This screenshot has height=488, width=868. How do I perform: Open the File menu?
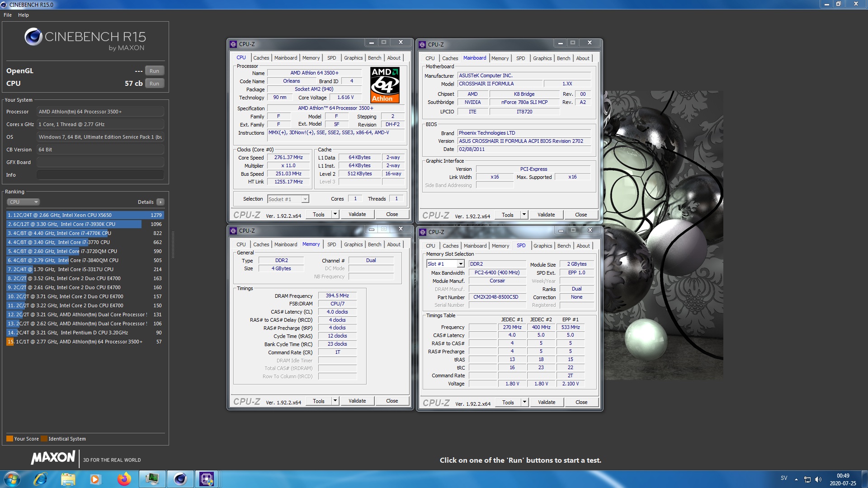coord(8,15)
